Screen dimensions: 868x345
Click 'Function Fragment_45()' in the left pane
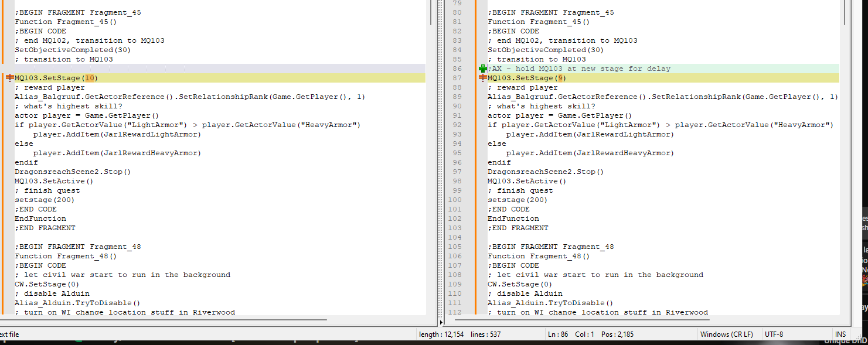click(x=66, y=22)
